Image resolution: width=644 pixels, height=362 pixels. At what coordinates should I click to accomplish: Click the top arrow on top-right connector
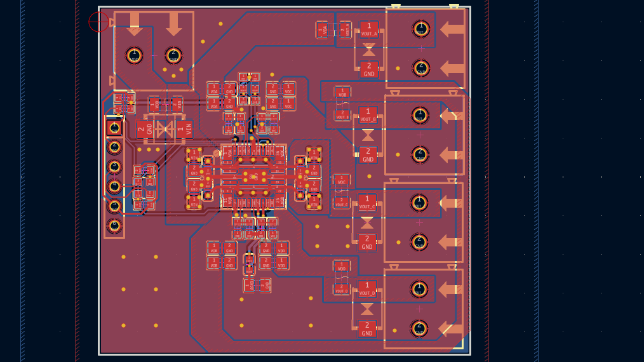pyautogui.click(x=452, y=29)
